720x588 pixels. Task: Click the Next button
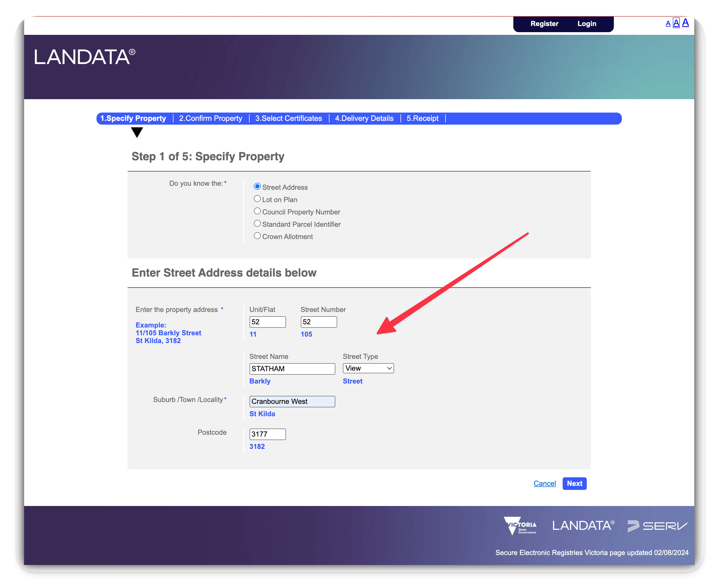pos(574,484)
